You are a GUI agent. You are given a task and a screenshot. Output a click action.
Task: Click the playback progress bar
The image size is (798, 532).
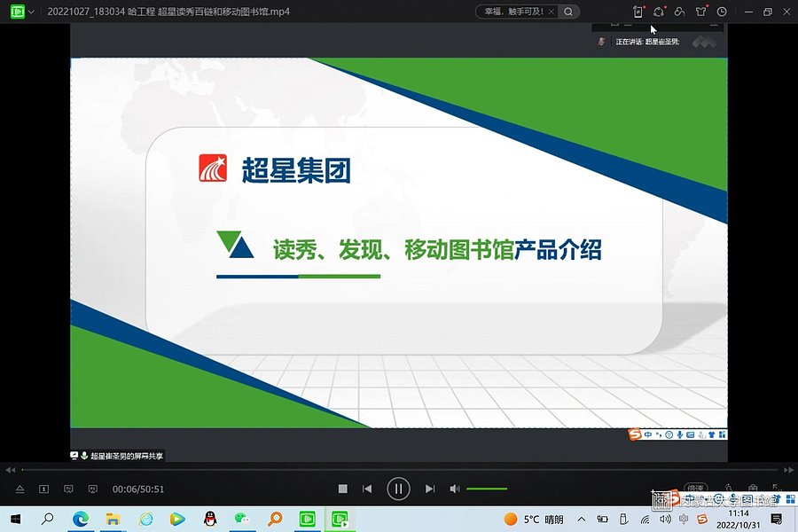point(400,469)
